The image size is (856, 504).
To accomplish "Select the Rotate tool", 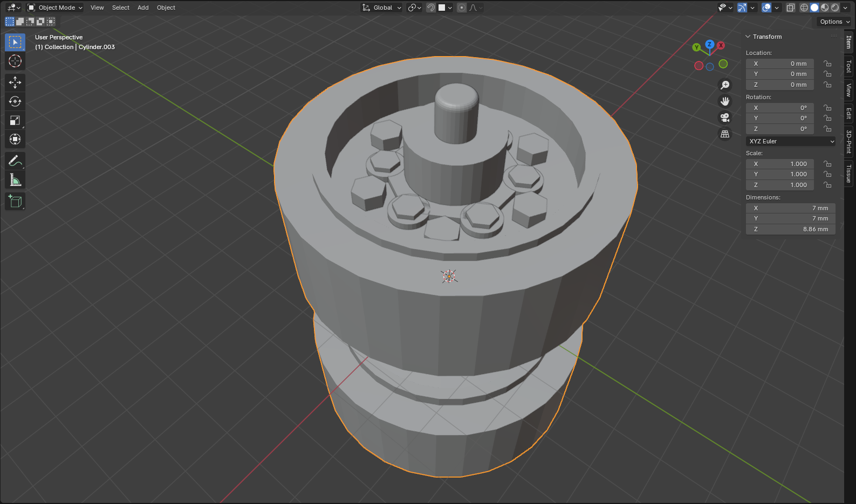I will click(15, 101).
